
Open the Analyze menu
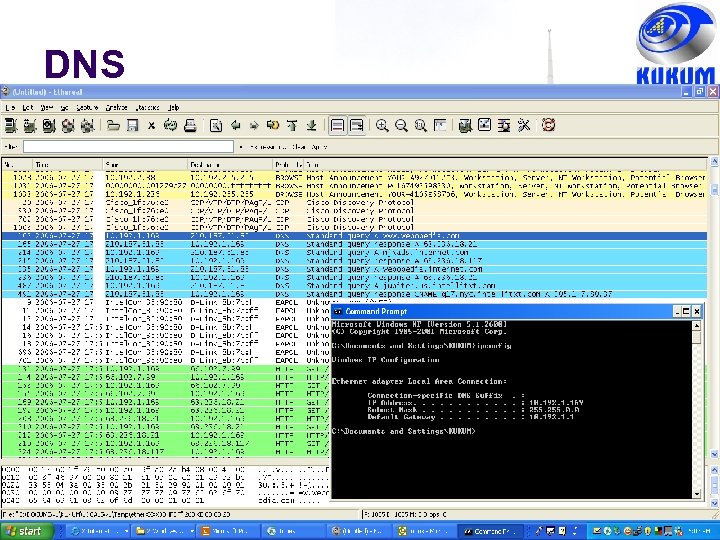point(117,107)
